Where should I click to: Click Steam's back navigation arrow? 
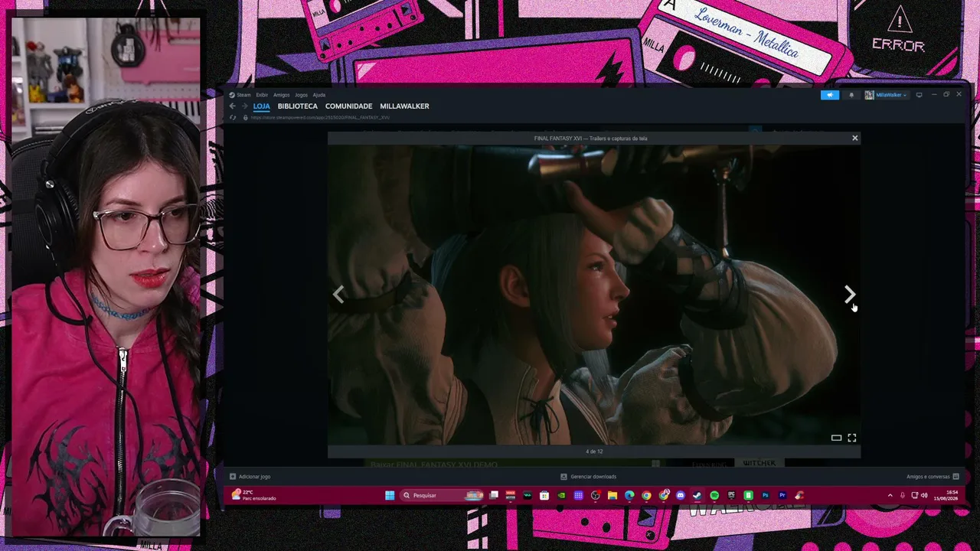coord(233,106)
